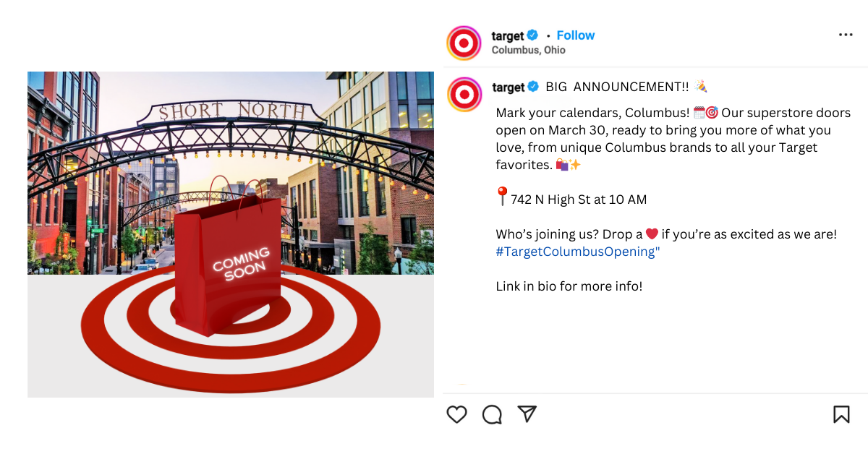The height and width of the screenshot is (454, 868).
Task: Click the Target avatar beside the caption
Action: point(464,95)
